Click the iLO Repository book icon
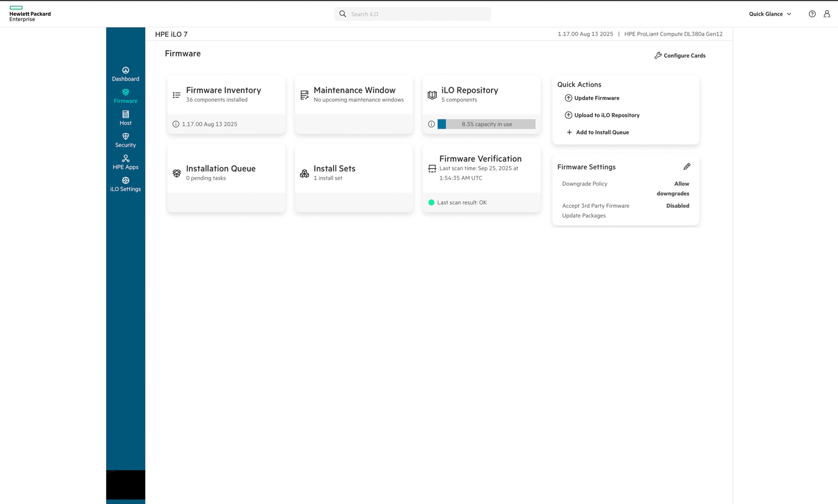Screen dimensions: 838x504 (x=432, y=95)
